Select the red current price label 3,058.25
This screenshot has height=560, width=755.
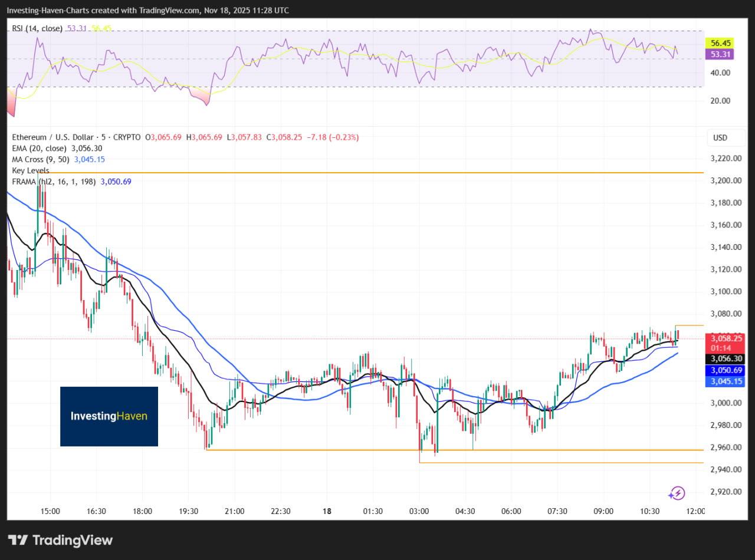click(x=726, y=338)
